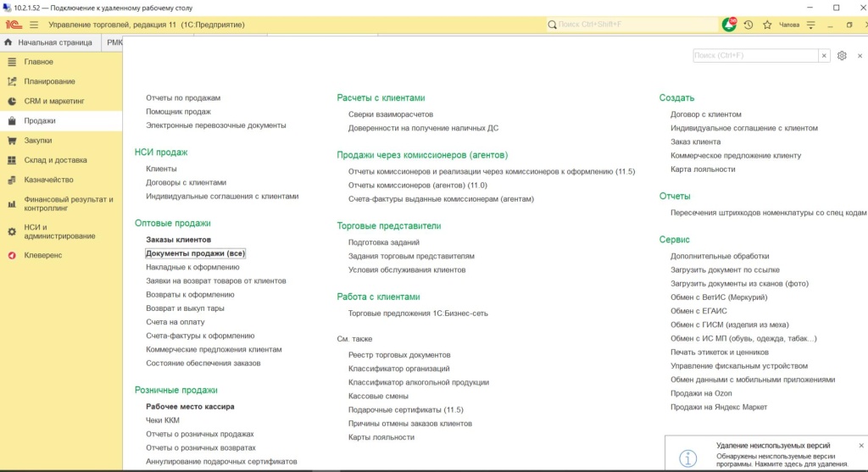Dismiss the unused versions notification
Viewport: 868px width, 472px height.
click(x=861, y=446)
